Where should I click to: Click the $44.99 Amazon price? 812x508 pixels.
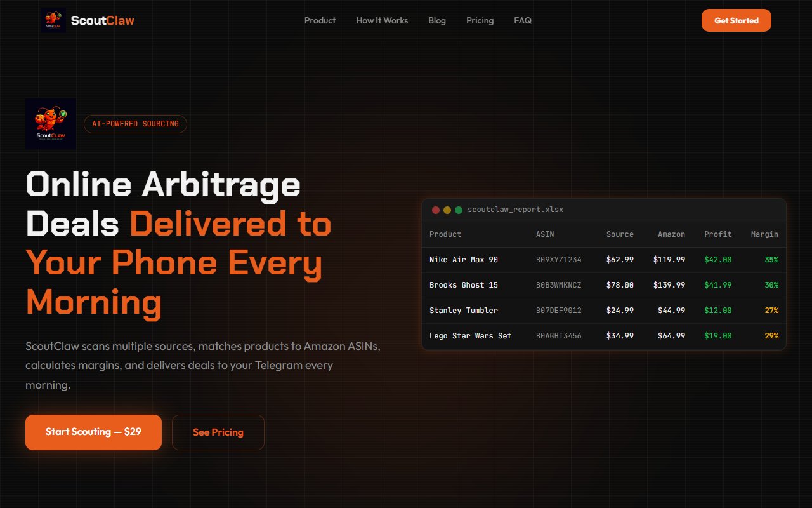click(x=671, y=311)
